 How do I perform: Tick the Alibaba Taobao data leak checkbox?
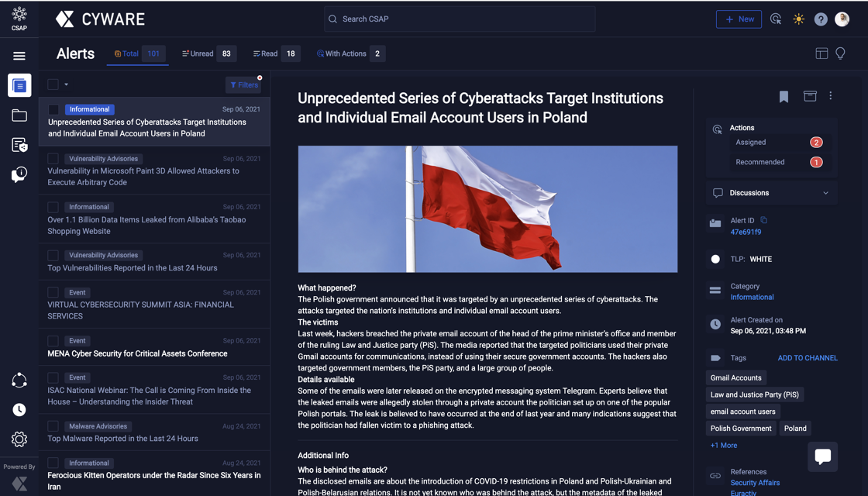pyautogui.click(x=53, y=207)
